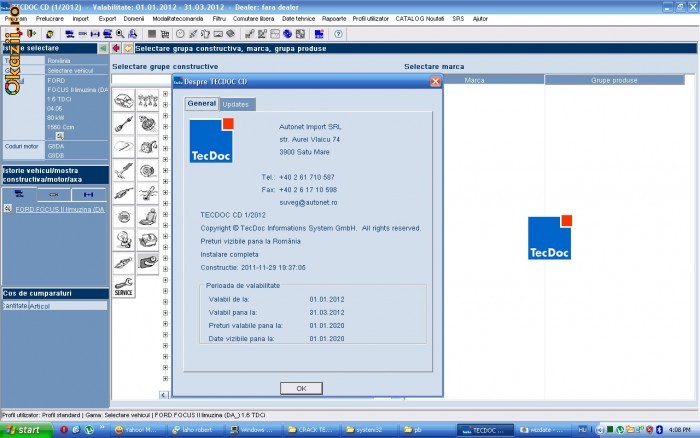Click the Windows start button
Image resolution: width=700 pixels, height=438 pixels.
[x=26, y=430]
